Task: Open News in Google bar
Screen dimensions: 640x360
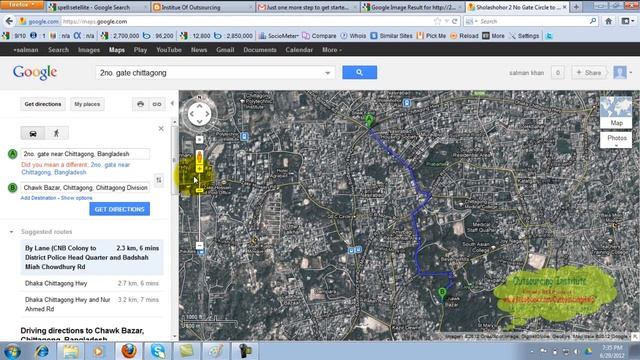Action: pos(199,50)
